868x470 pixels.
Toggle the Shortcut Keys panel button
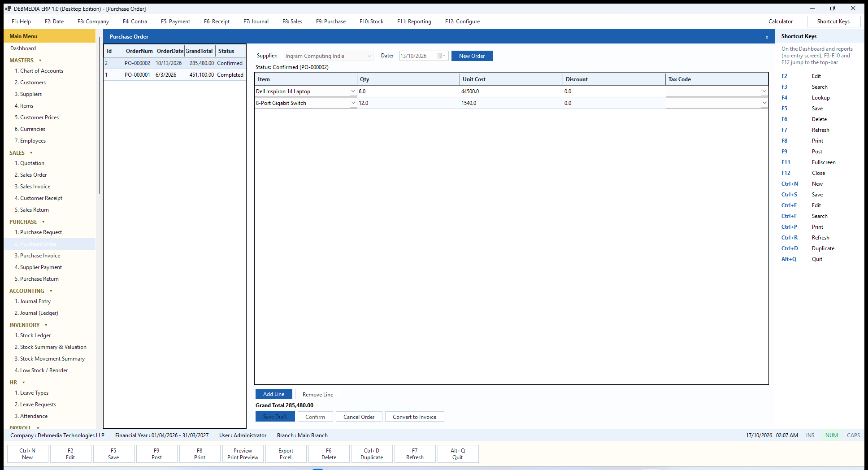(833, 22)
